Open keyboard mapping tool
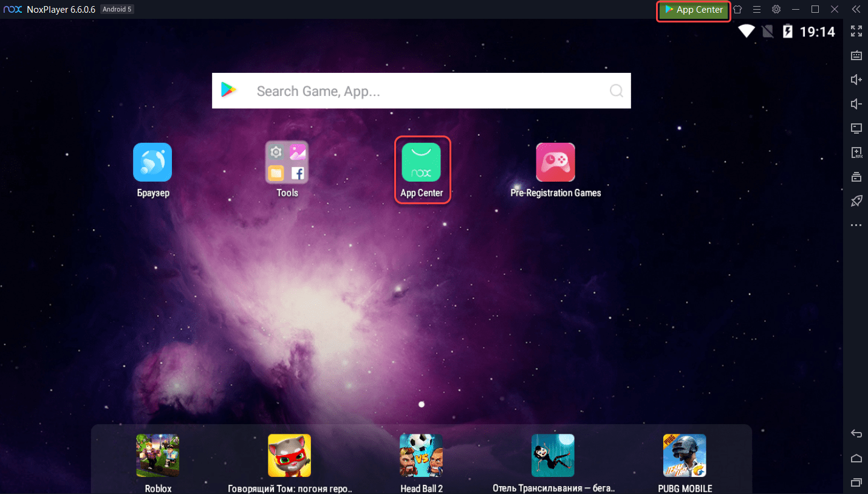 click(x=856, y=55)
